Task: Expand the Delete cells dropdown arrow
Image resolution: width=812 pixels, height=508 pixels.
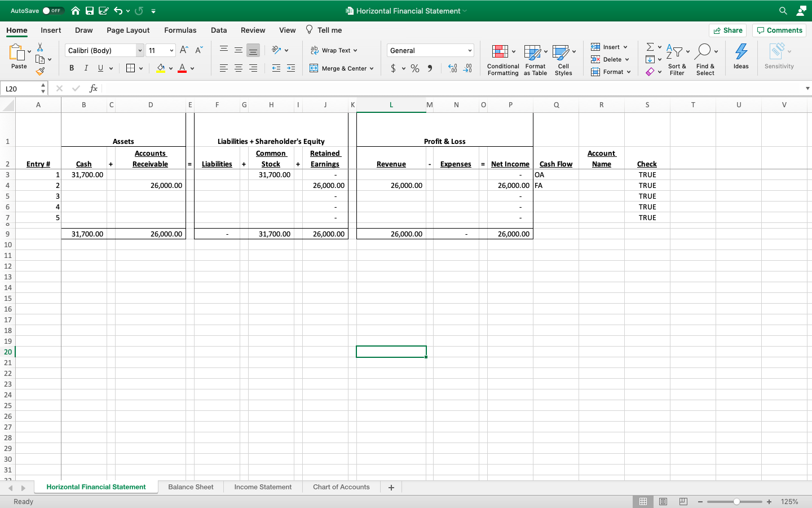Action: pyautogui.click(x=627, y=59)
